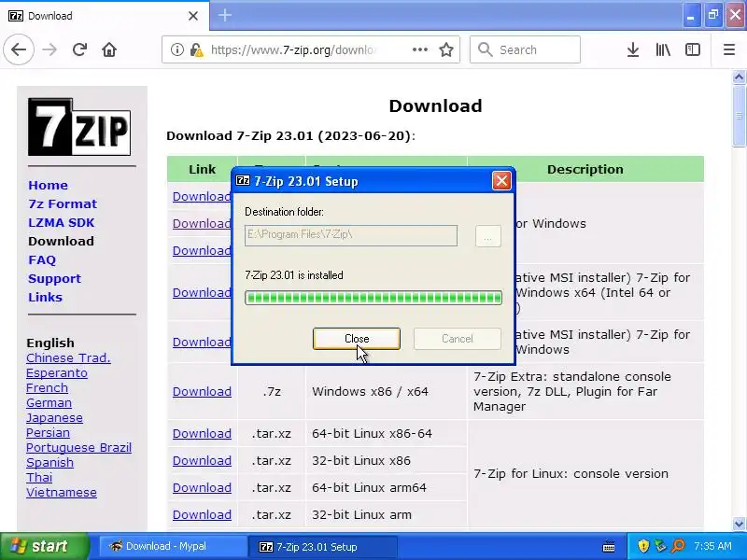Click the Close button in Setup dialog
747x560 pixels.
point(357,339)
